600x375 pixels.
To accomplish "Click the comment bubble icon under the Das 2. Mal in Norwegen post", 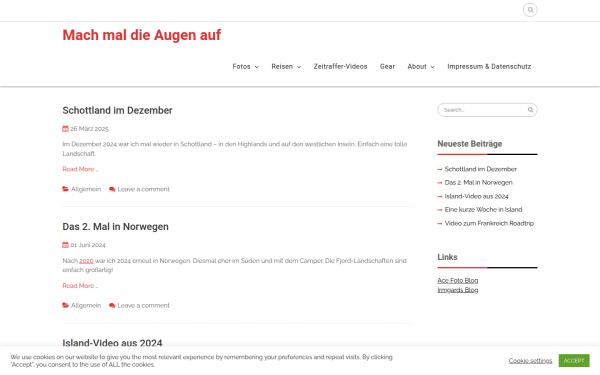I will click(112, 305).
